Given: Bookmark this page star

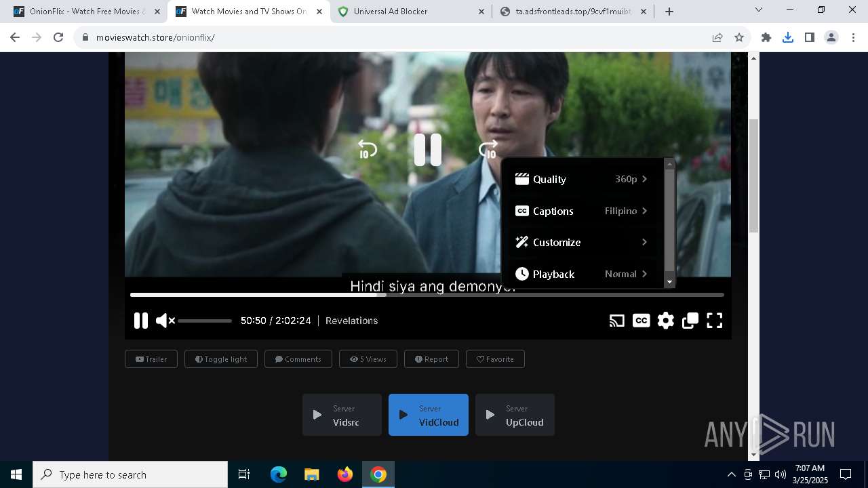Looking at the screenshot, I should point(739,37).
